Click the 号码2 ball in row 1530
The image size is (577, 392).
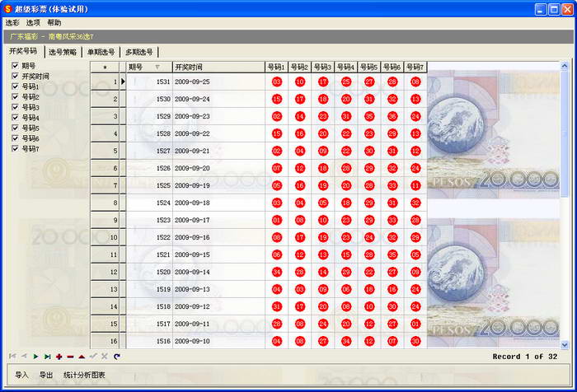(300, 99)
